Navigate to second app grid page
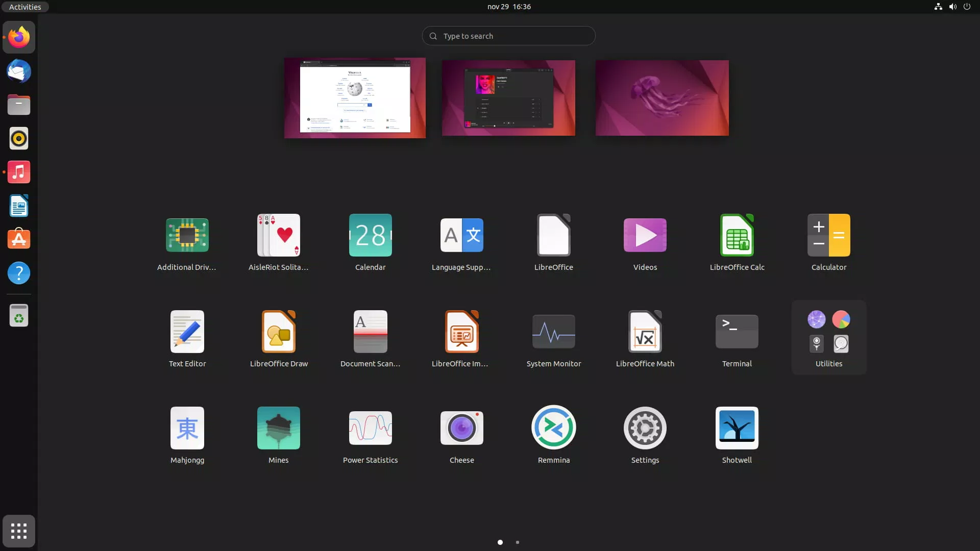 click(518, 542)
